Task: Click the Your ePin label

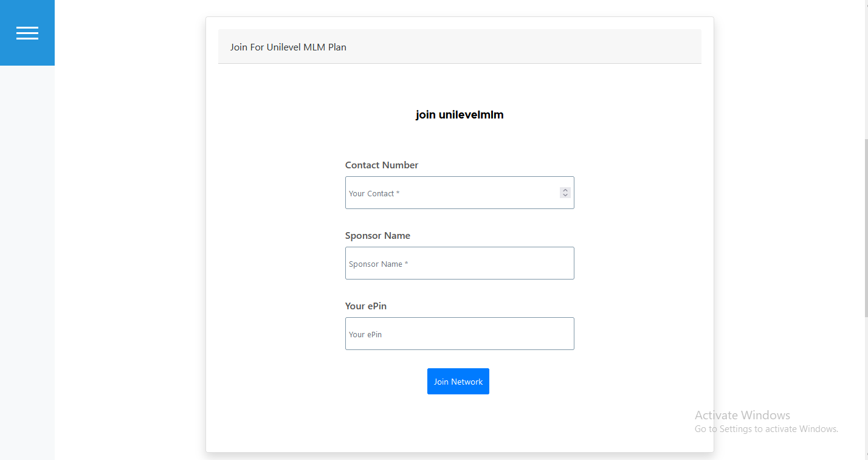Action: tap(366, 306)
